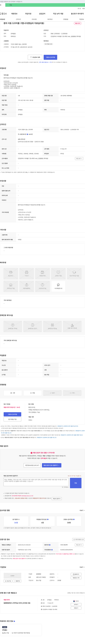Click the info icon next to 주 소정근로시간
Screen dimensions: 85x644
tap(27, 134)
